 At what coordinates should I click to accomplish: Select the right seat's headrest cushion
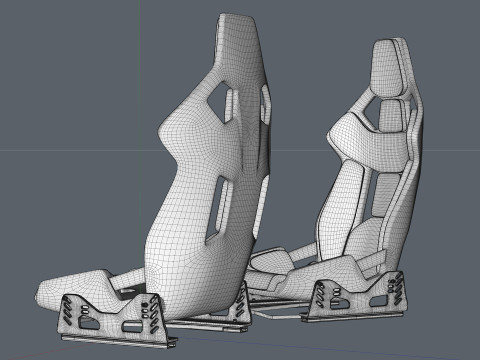[x=387, y=67]
